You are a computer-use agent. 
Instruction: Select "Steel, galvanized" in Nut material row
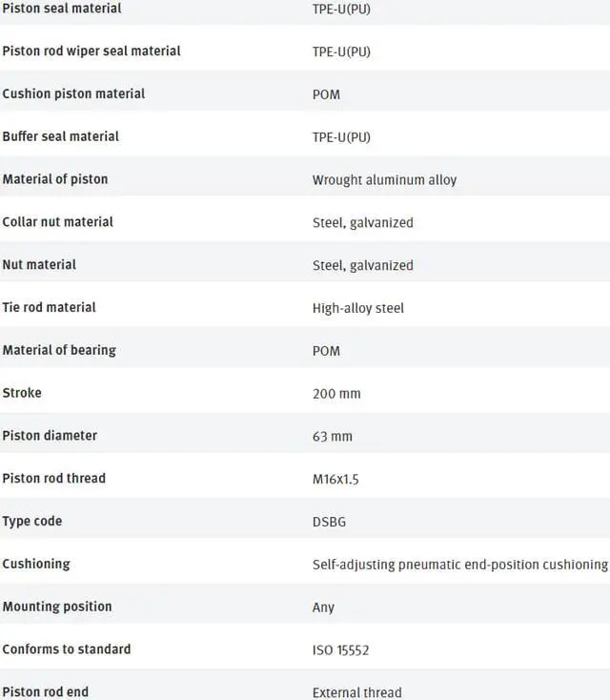[x=362, y=265]
